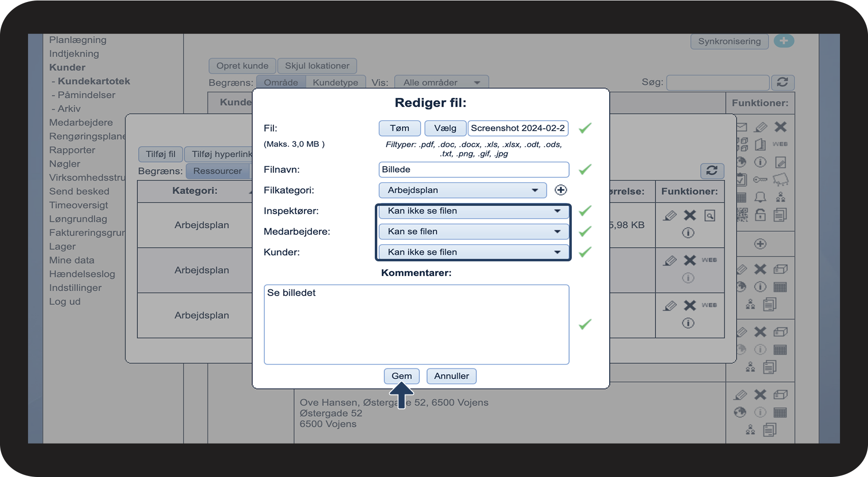Delete the third Arbejdsplan file row
This screenshot has height=477, width=868.
coord(690,305)
